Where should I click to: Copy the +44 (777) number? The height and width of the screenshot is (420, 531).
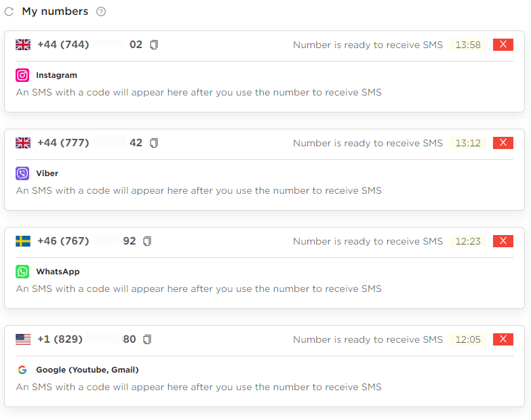[154, 143]
